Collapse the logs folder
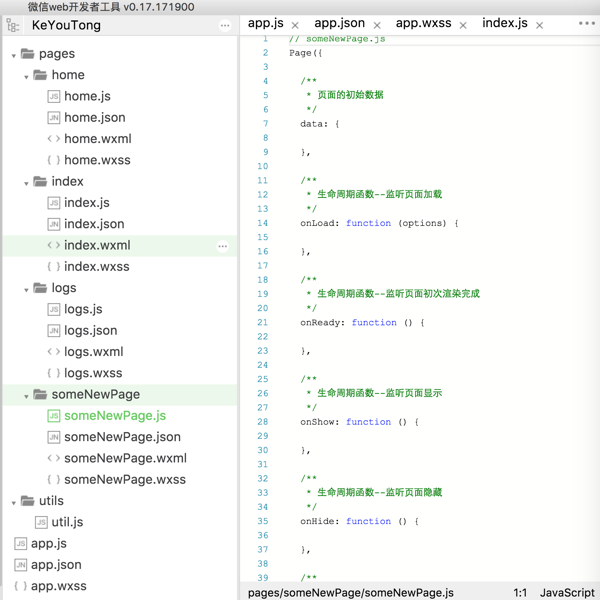Screen dimensions: 600x600 pyautogui.click(x=26, y=290)
